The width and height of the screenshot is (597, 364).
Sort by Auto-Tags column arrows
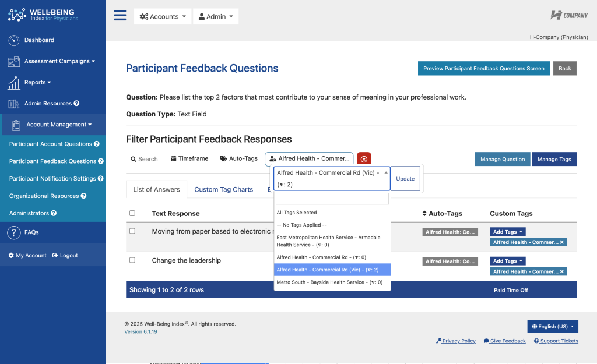pos(424,213)
